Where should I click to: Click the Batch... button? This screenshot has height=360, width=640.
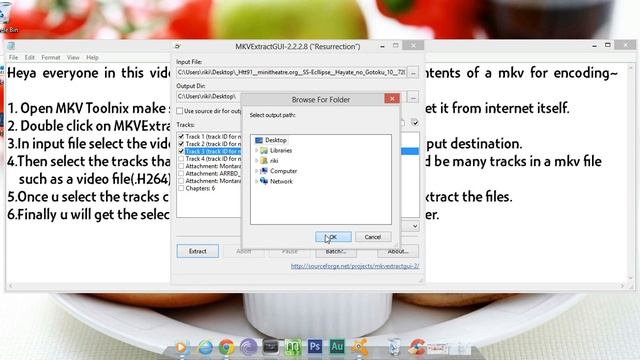coord(336,251)
